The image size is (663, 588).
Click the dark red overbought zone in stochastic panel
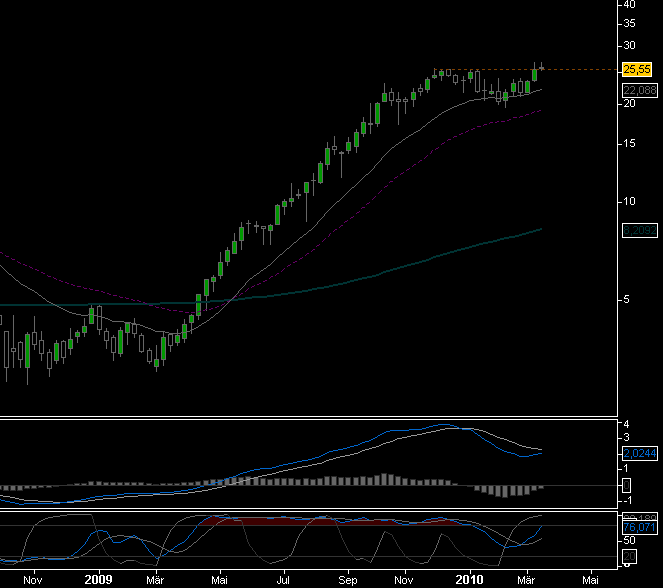(300, 520)
